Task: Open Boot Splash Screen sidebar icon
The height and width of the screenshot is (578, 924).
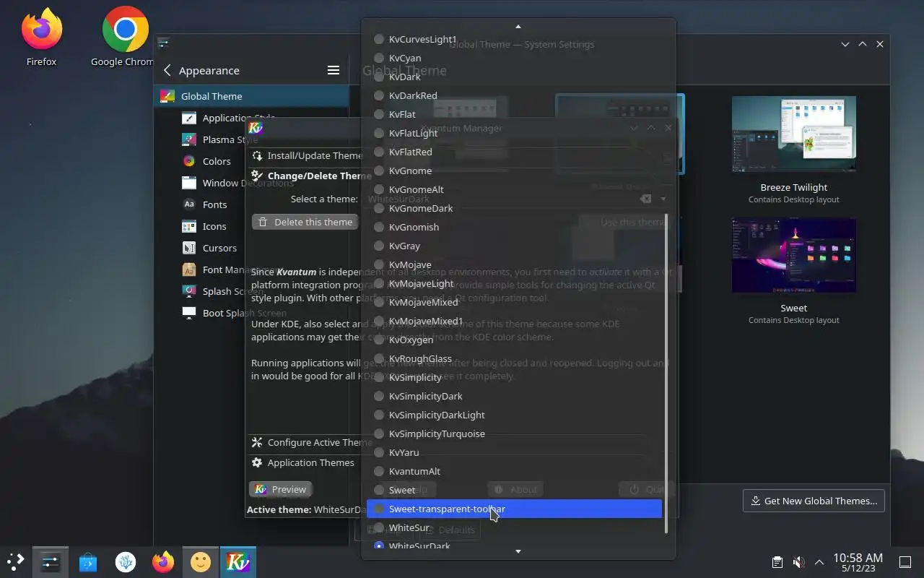Action: 189,313
